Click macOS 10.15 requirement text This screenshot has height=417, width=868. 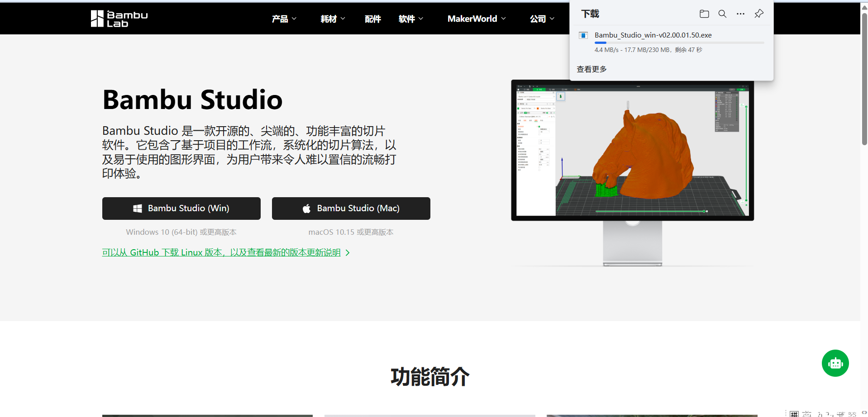pos(351,232)
